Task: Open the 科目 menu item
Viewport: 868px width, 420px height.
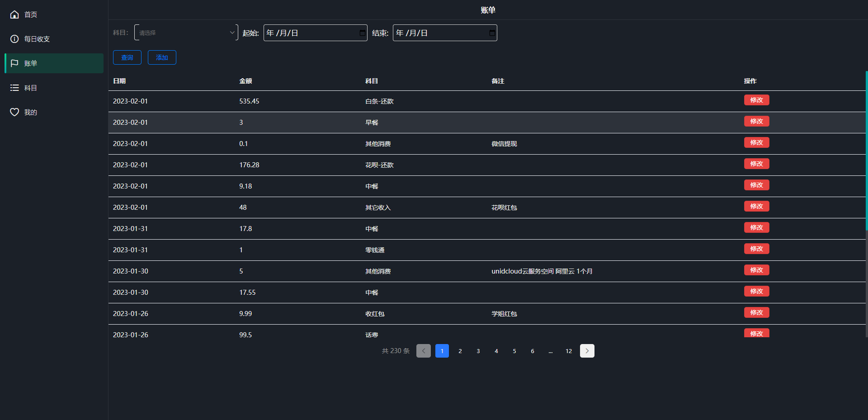Action: click(x=54, y=88)
